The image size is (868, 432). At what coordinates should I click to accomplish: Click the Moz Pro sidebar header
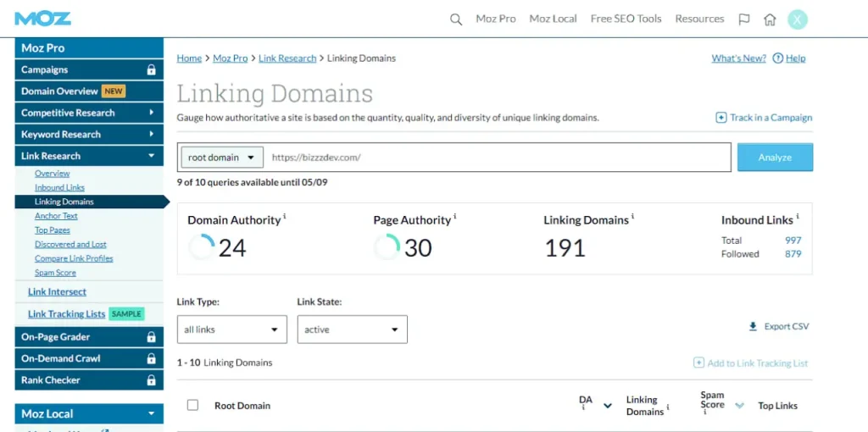tap(89, 48)
